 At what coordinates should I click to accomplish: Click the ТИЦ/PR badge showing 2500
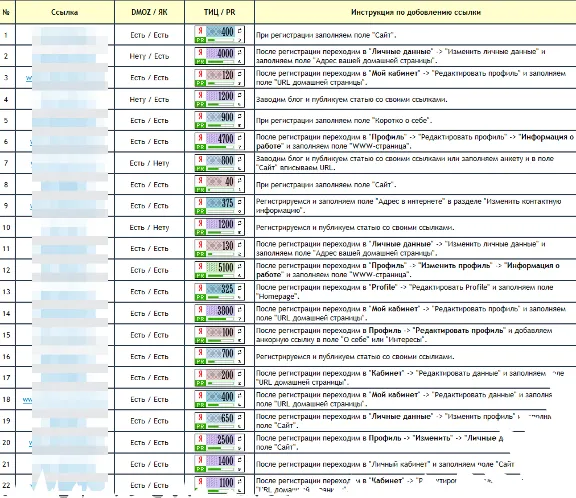click(x=219, y=442)
